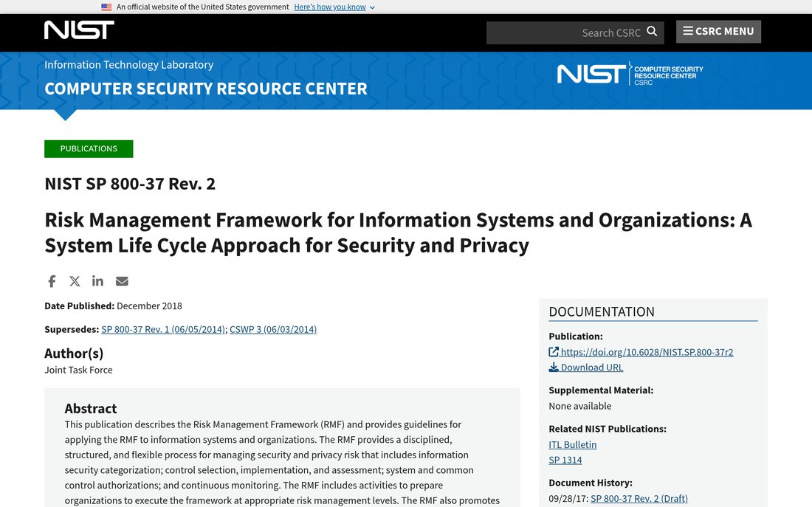Share publication by email icon
812x507 pixels.
[x=122, y=281]
